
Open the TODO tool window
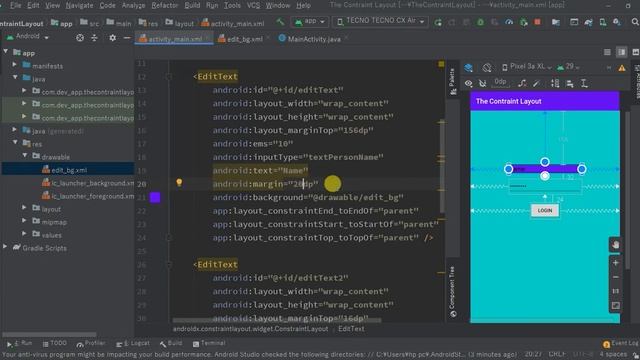[x=55, y=344]
